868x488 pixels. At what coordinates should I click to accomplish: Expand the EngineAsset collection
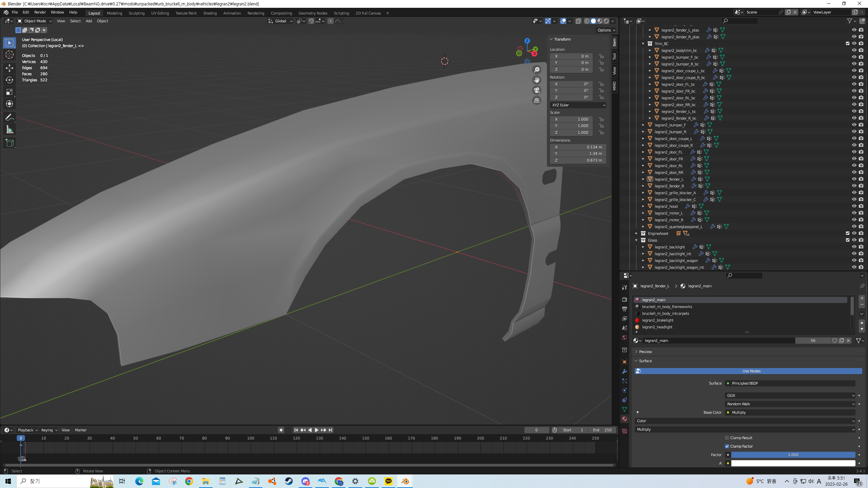point(636,233)
